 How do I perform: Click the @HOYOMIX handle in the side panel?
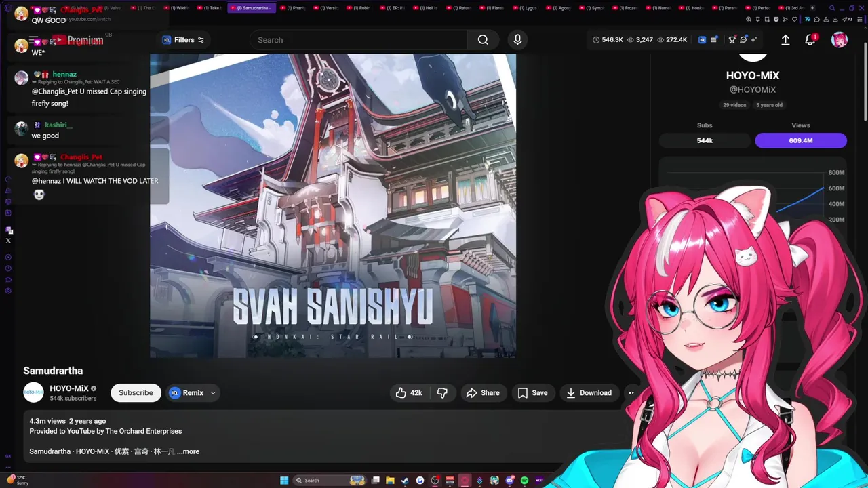753,89
